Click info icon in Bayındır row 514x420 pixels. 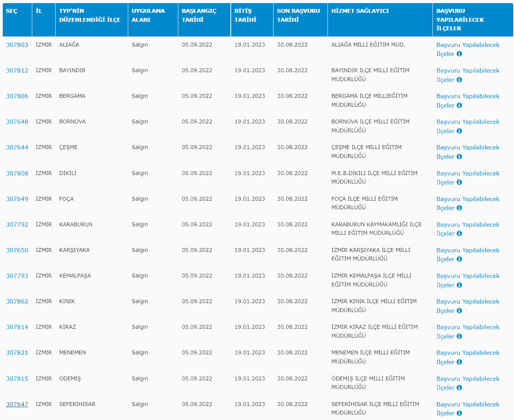[x=459, y=80]
